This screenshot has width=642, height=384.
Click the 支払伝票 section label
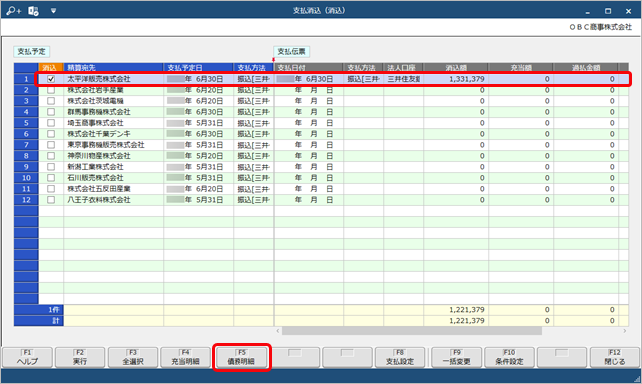coord(292,52)
